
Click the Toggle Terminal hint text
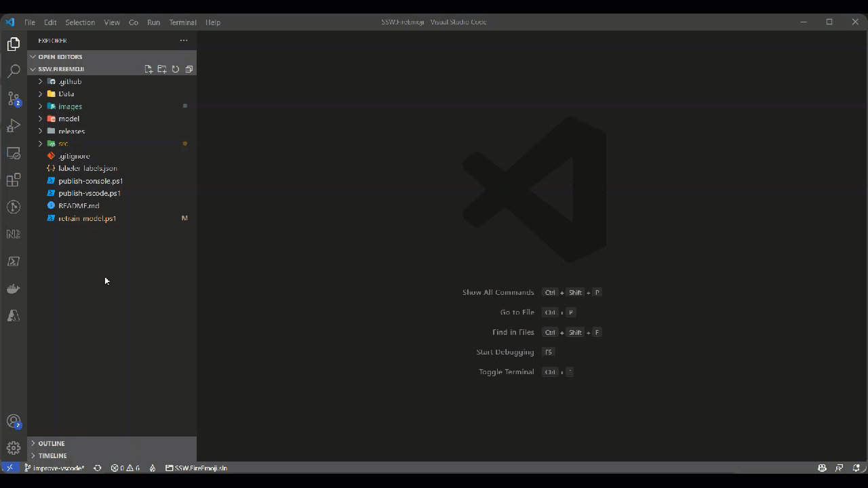[507, 372]
